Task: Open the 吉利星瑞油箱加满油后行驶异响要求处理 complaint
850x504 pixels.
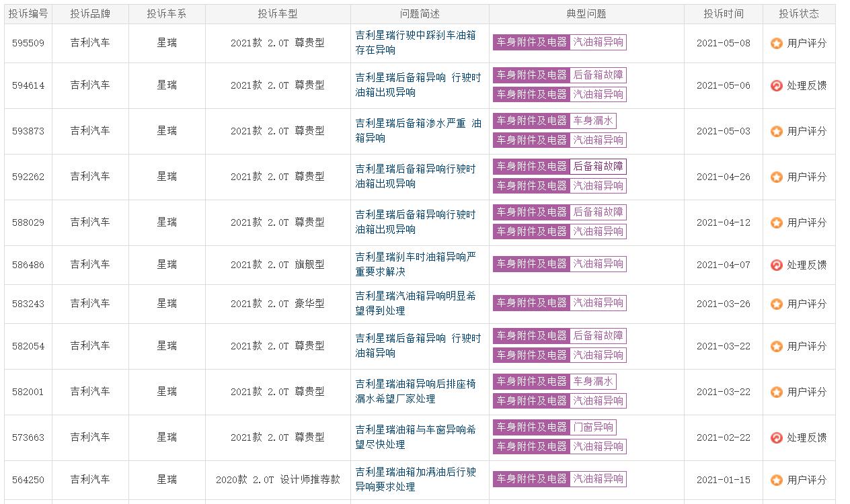Action: 416,479
